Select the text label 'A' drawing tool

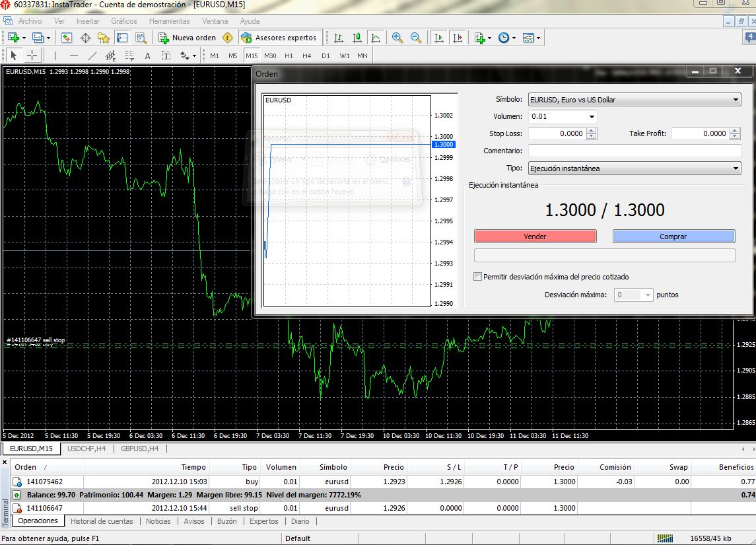point(147,55)
